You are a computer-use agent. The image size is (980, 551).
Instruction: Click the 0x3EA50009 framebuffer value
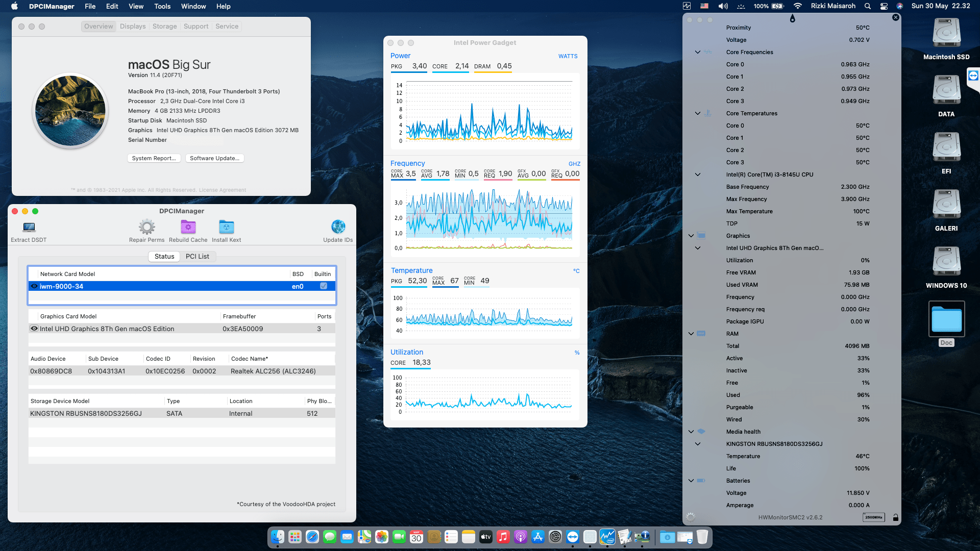tap(243, 329)
